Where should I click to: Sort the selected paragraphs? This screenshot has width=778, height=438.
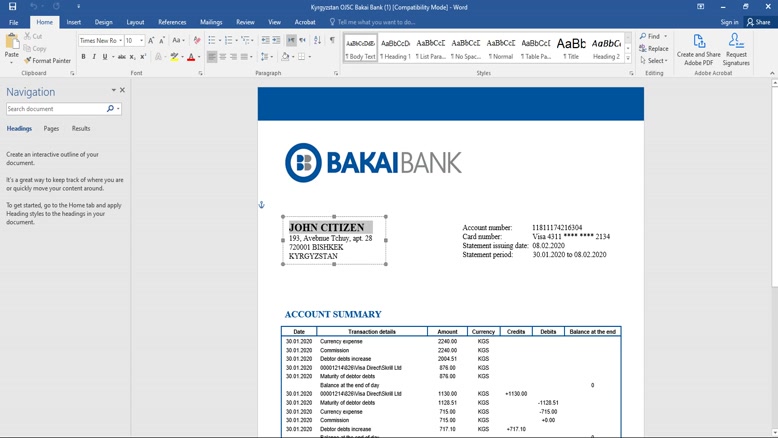317,41
